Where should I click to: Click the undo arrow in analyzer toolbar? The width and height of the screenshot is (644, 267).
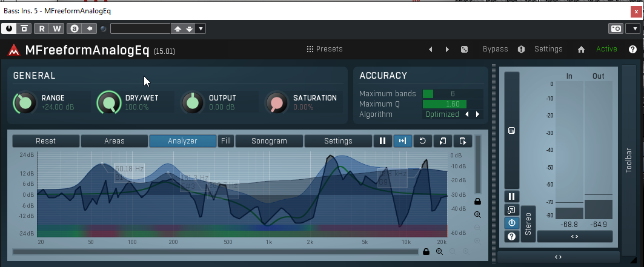tap(422, 141)
